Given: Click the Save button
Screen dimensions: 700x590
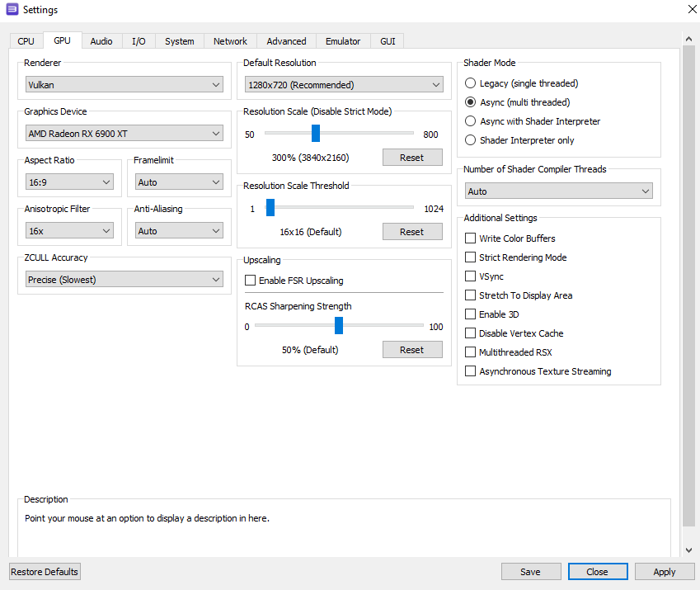Looking at the screenshot, I should coord(531,572).
